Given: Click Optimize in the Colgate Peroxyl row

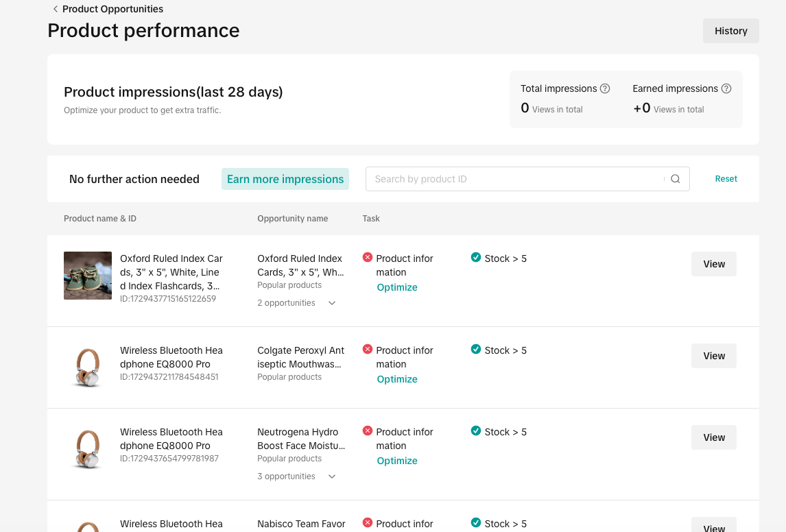Looking at the screenshot, I should coord(397,379).
